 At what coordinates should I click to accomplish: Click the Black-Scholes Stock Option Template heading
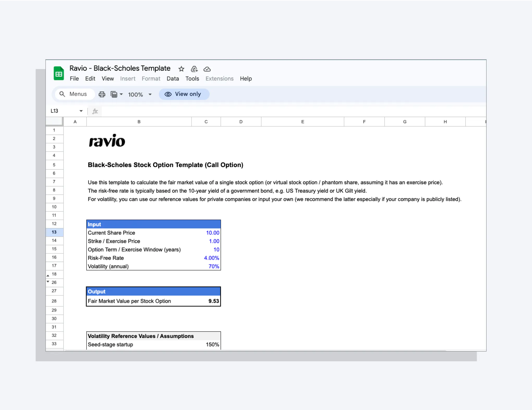coord(166,165)
